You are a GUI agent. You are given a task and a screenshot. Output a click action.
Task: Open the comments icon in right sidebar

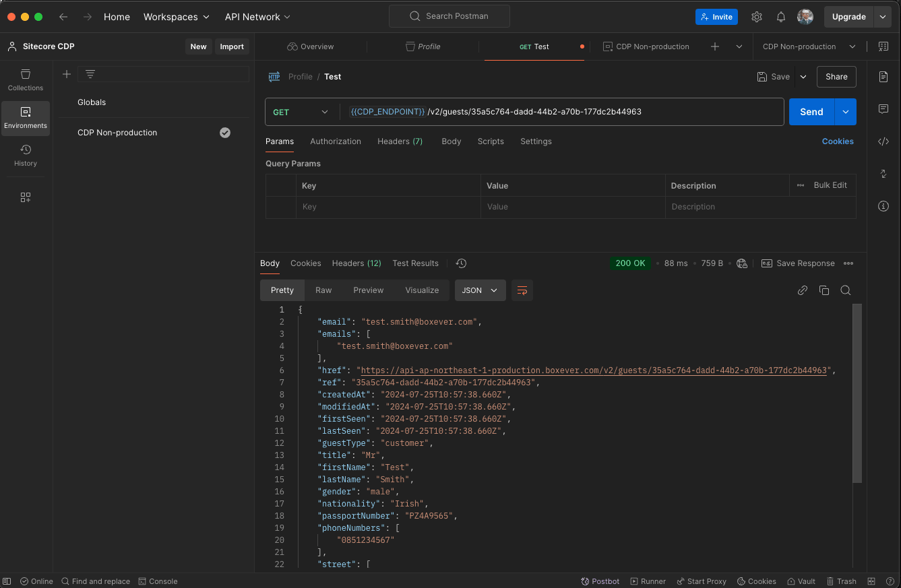click(883, 109)
